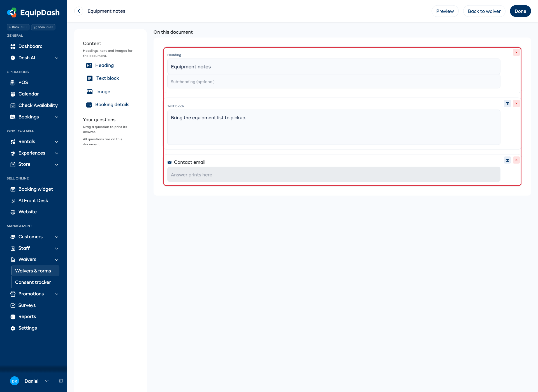Click the Book shortcut button
The height and width of the screenshot is (392, 538).
pos(18,27)
